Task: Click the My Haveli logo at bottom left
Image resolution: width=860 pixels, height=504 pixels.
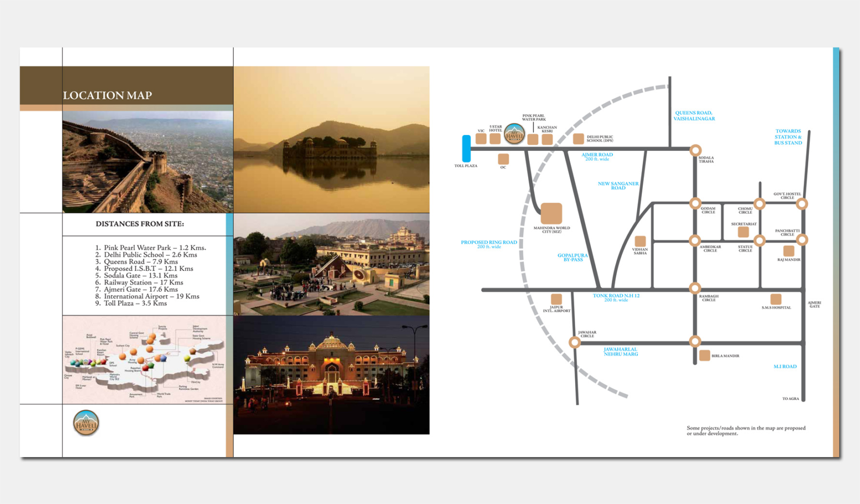Action: (86, 423)
